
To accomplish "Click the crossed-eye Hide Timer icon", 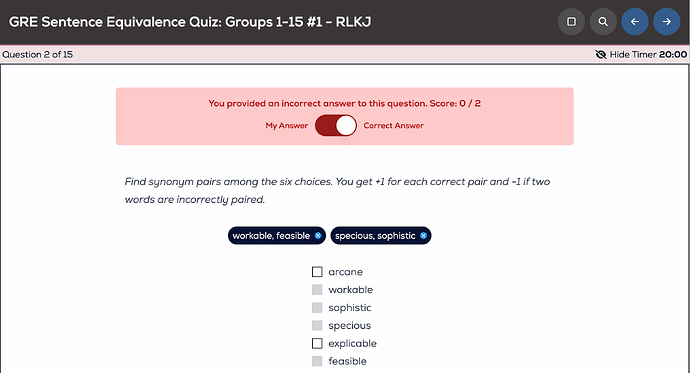I will point(601,55).
